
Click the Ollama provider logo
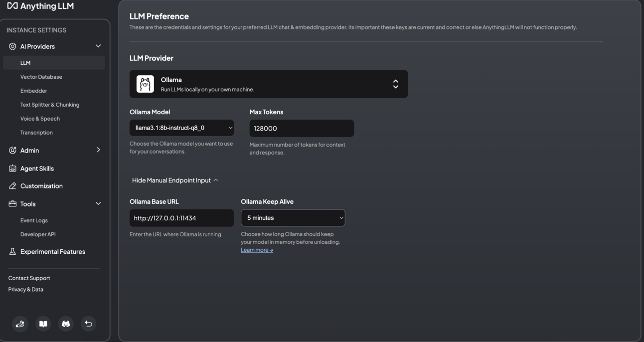(x=145, y=83)
